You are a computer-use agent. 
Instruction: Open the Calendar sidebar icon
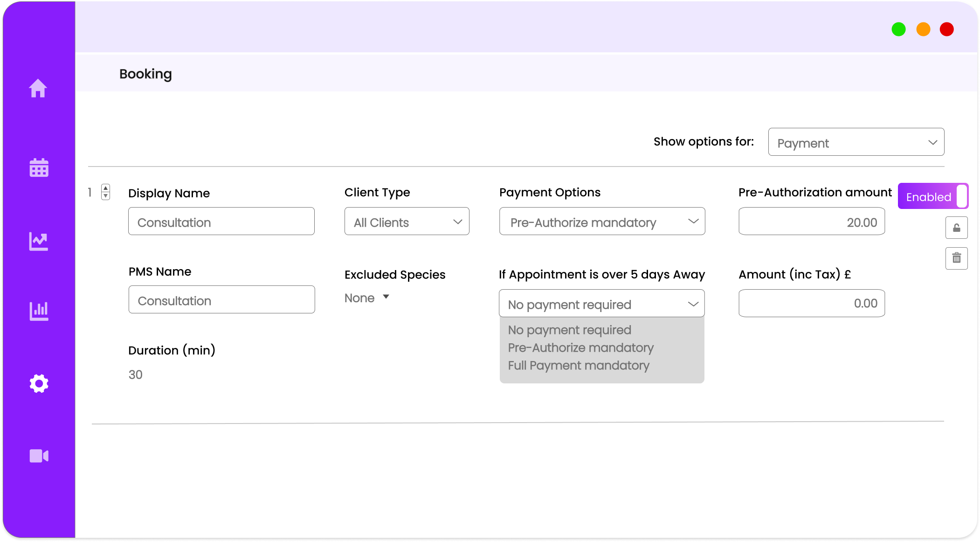tap(39, 167)
